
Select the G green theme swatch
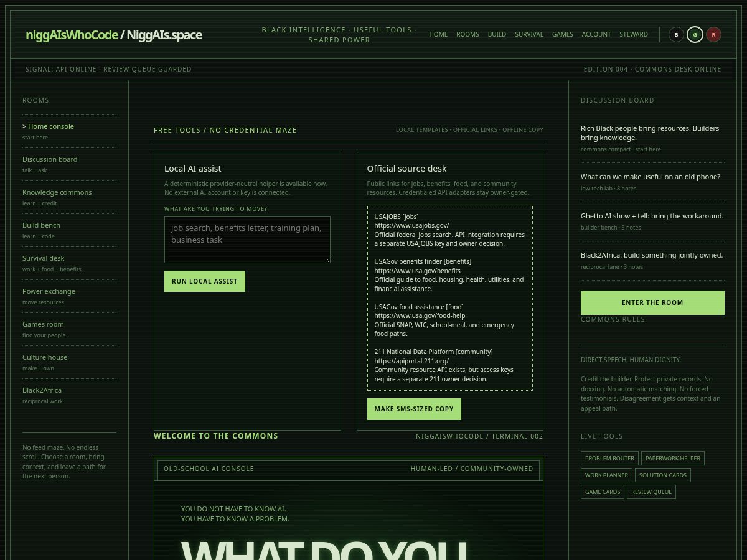pyautogui.click(x=695, y=34)
